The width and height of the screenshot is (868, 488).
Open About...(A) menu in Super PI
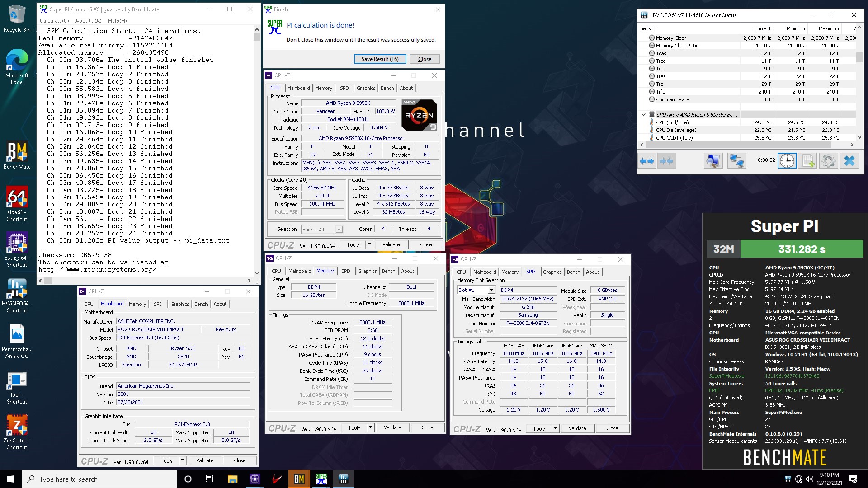[x=88, y=21]
